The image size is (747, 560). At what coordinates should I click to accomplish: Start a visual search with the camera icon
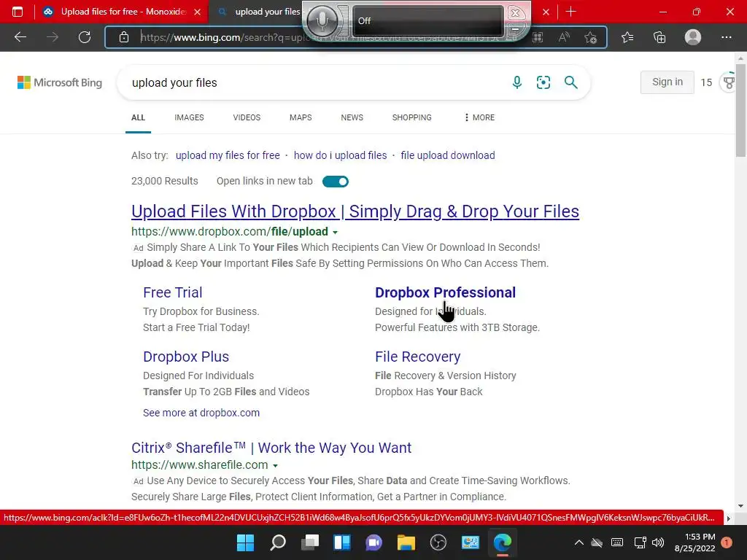(543, 82)
